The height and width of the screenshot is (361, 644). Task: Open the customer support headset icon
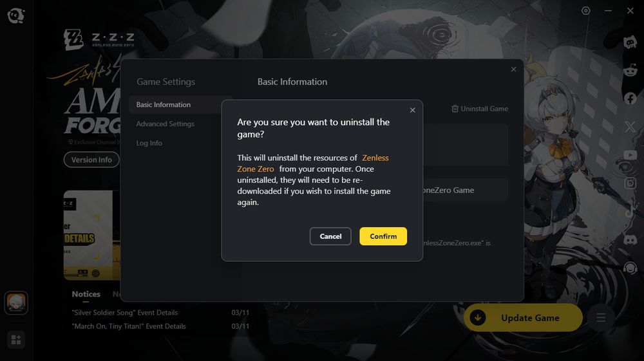(x=630, y=268)
